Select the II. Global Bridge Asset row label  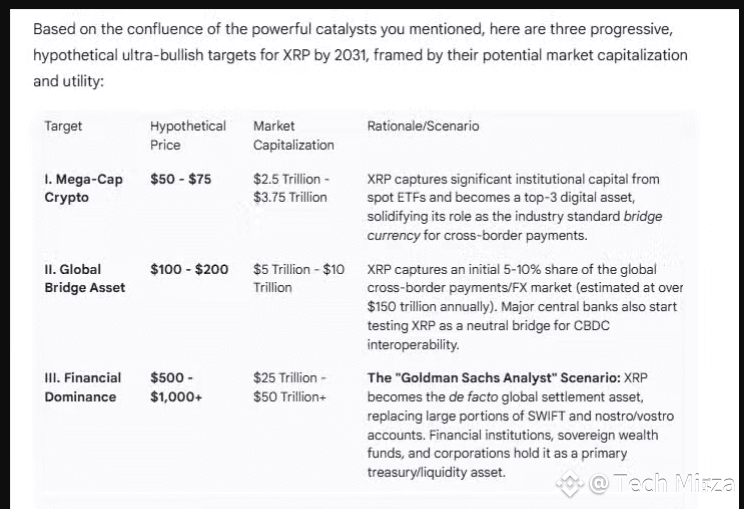pyautogui.click(x=85, y=278)
